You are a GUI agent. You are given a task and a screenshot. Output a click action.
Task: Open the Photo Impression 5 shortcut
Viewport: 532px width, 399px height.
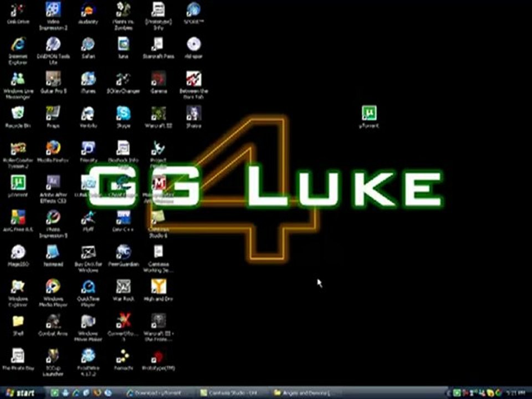(x=53, y=224)
